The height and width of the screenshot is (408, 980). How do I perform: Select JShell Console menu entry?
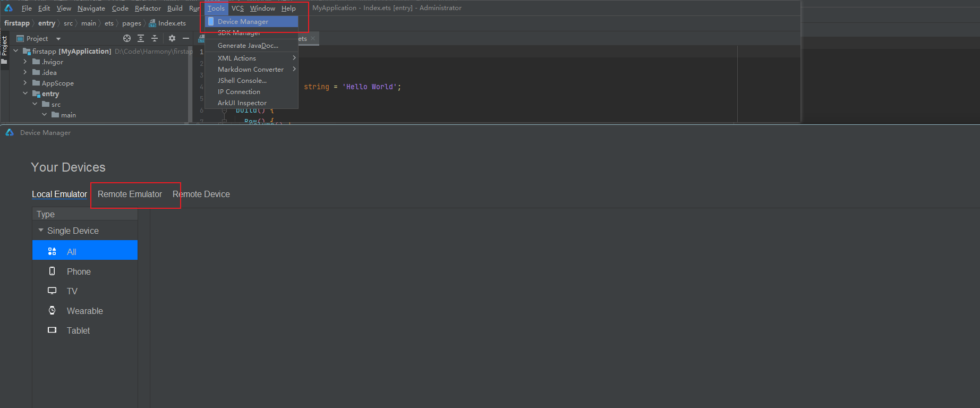pos(251,80)
